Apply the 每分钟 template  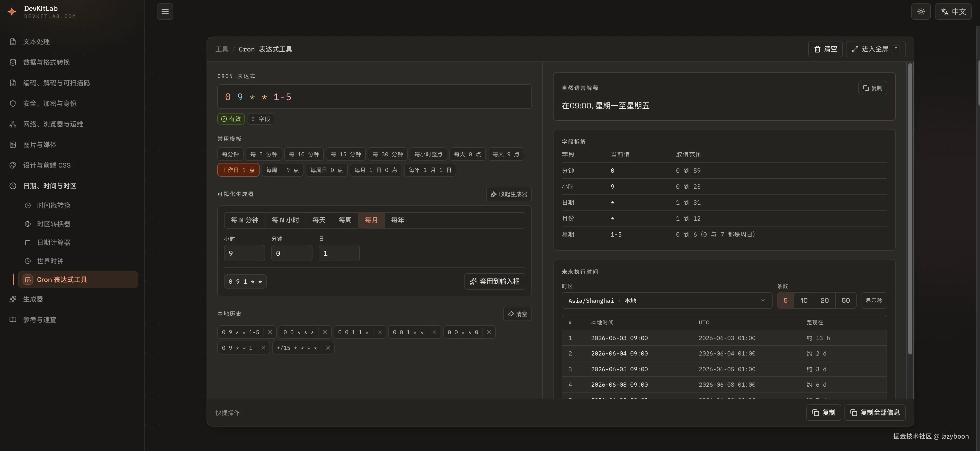[230, 154]
